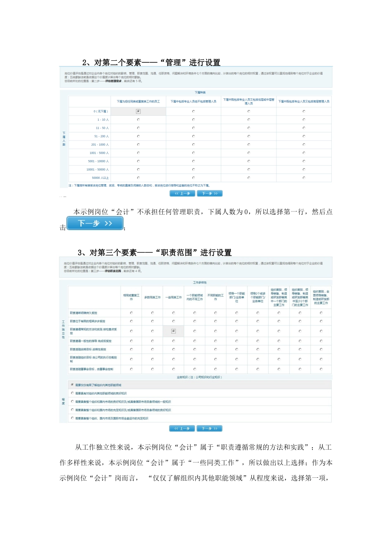Select 1 - 10 人 radio under 下属中既包括专业人员又包括低层或中层管理人员

[249, 120]
